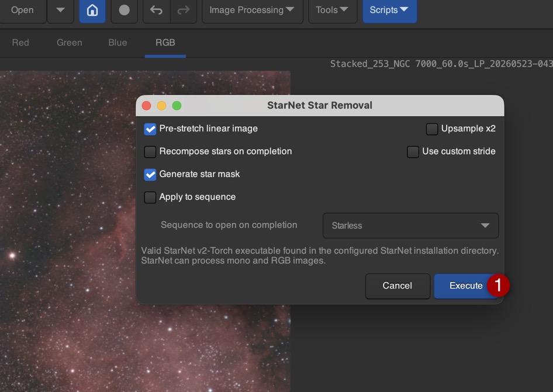This screenshot has width=553, height=392.
Task: Expand the arrow next to Open
Action: (x=60, y=10)
